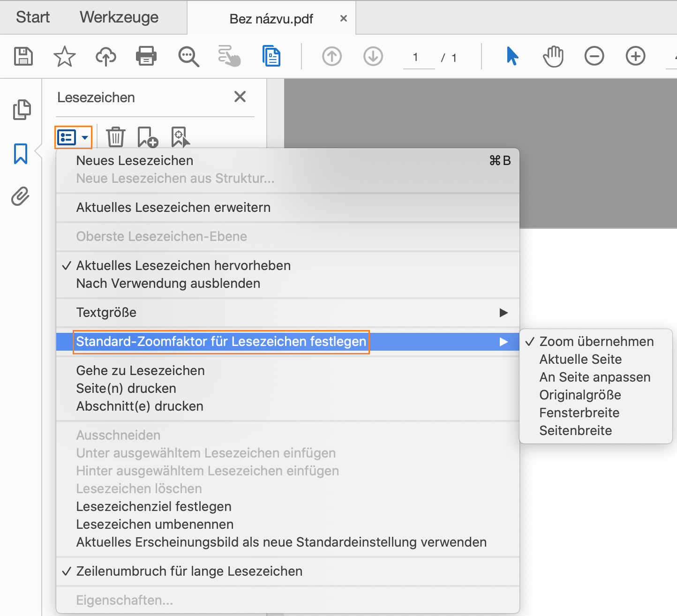Open the attachments paperclip sidebar icon
Screen dimensions: 677x616
point(21,196)
